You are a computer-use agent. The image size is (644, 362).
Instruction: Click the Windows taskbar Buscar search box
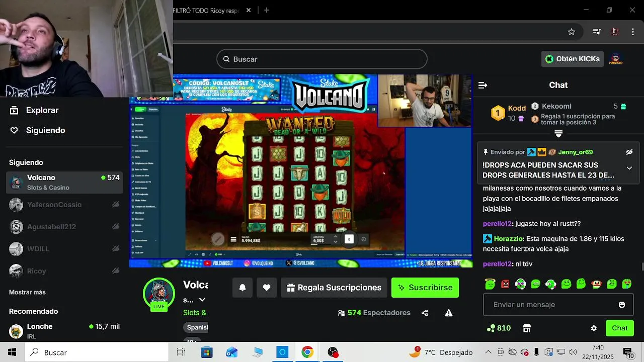click(97, 352)
